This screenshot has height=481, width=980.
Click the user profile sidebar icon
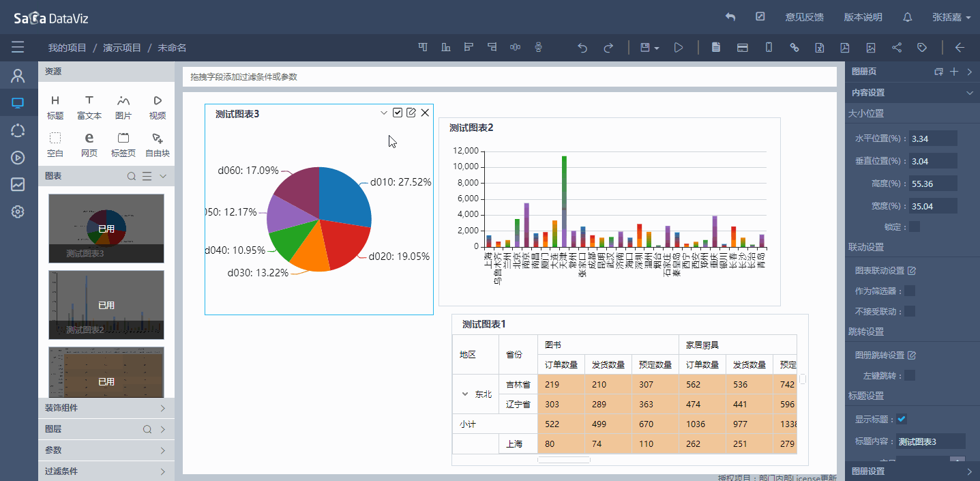click(x=18, y=76)
